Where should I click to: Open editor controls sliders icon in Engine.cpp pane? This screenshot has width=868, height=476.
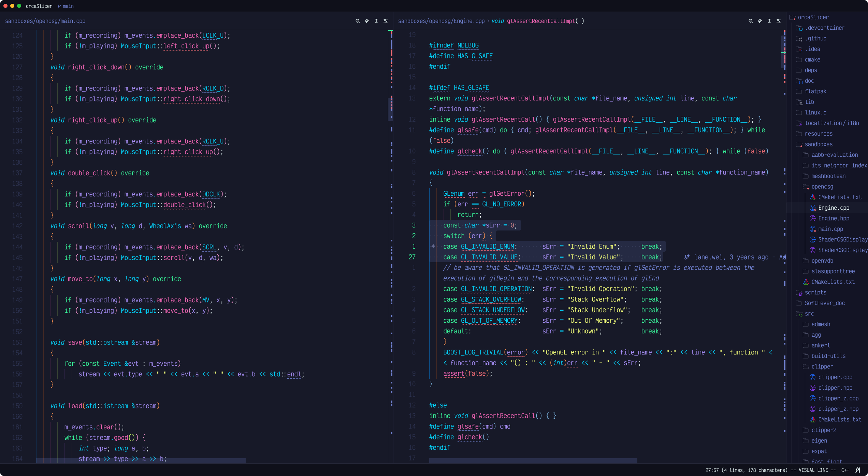(x=779, y=21)
